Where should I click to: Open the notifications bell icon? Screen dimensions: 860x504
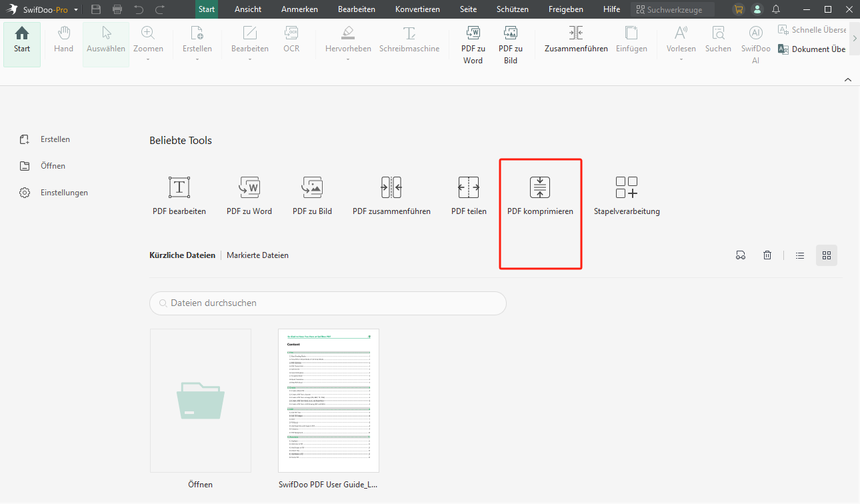click(776, 9)
